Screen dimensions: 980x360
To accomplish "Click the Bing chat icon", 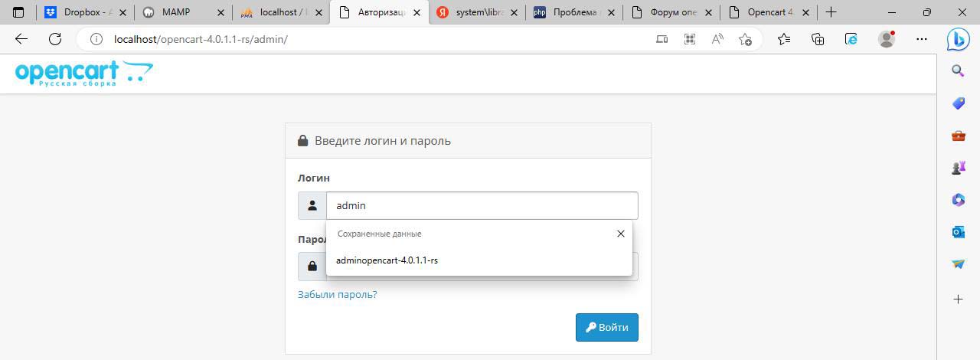I will click(958, 40).
